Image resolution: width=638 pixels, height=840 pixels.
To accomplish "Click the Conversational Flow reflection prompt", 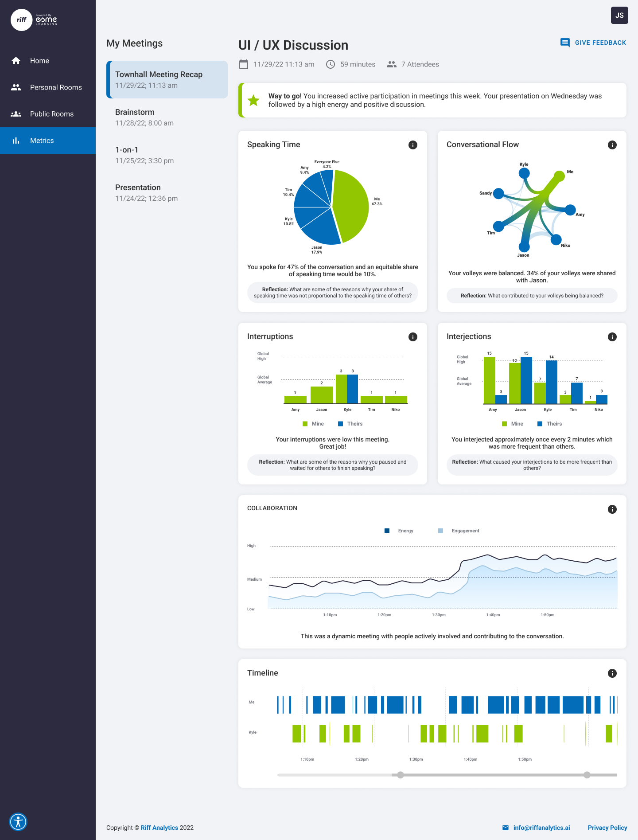I will 532,296.
